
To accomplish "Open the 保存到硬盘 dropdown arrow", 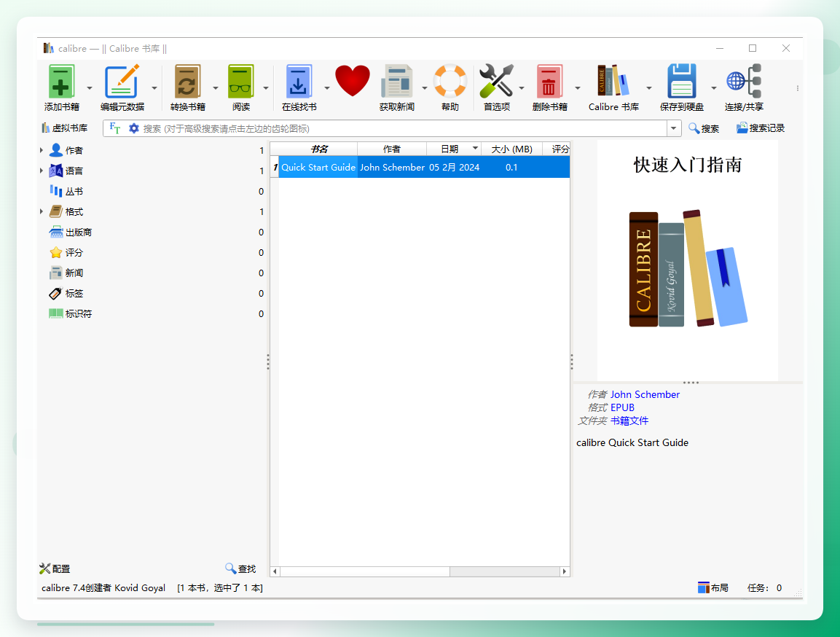I will 713,88.
